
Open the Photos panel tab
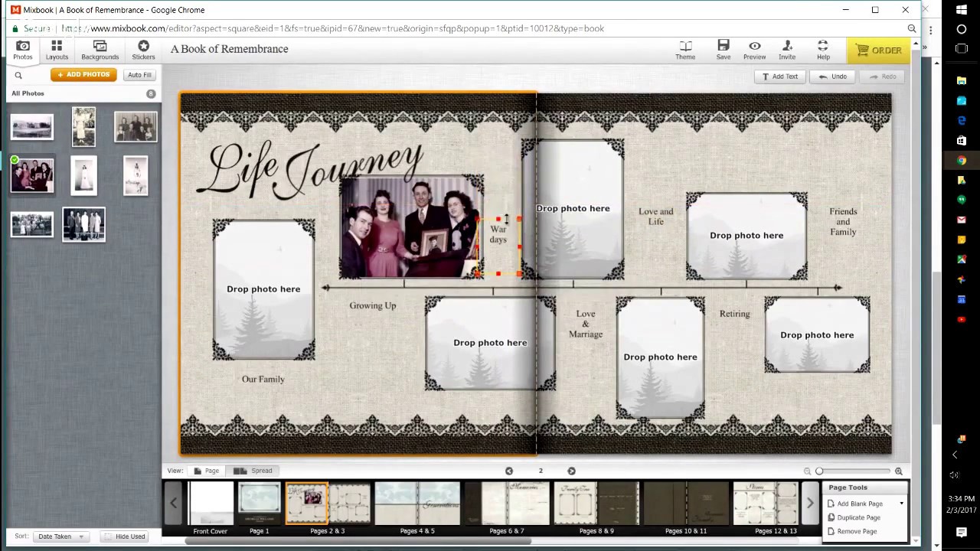(x=23, y=51)
